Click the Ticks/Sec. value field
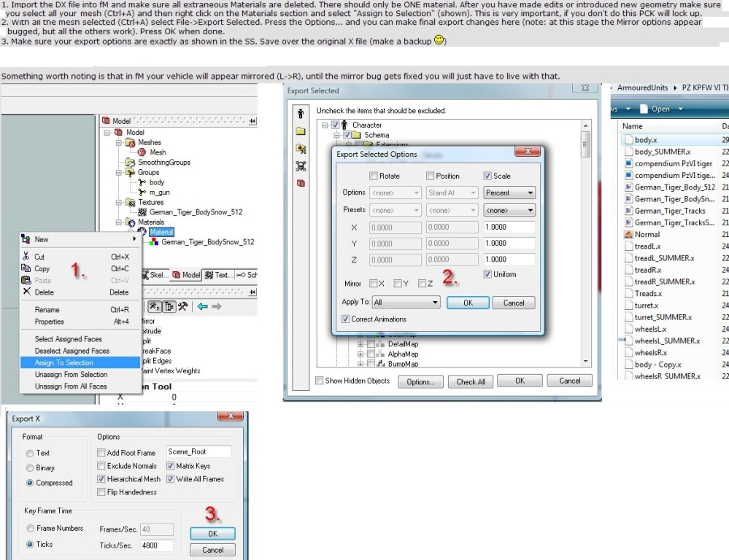The width and height of the screenshot is (729, 560). click(157, 545)
